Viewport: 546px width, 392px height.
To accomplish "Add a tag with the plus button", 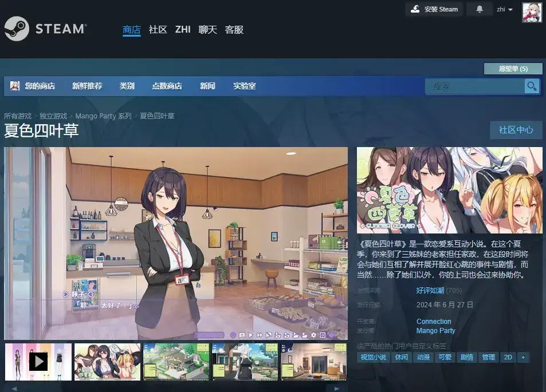I will pos(523,357).
